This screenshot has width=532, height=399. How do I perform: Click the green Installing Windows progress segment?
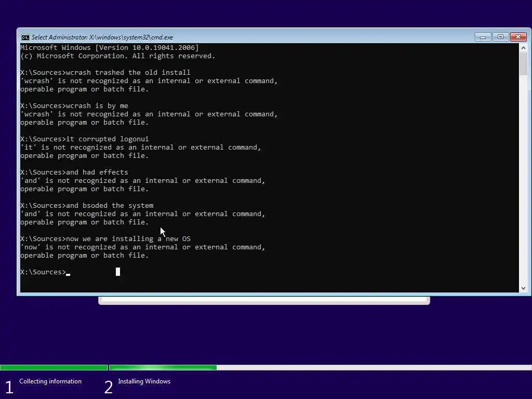tap(163, 367)
